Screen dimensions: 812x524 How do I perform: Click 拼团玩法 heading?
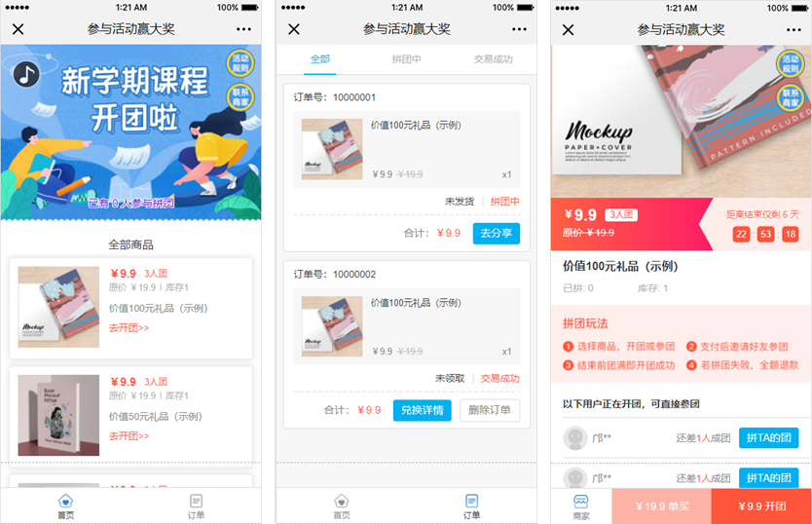[585, 324]
